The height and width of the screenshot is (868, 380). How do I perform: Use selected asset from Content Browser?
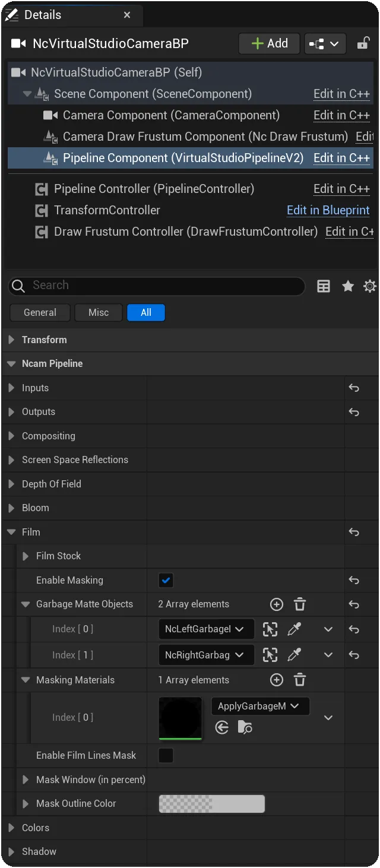click(x=222, y=727)
